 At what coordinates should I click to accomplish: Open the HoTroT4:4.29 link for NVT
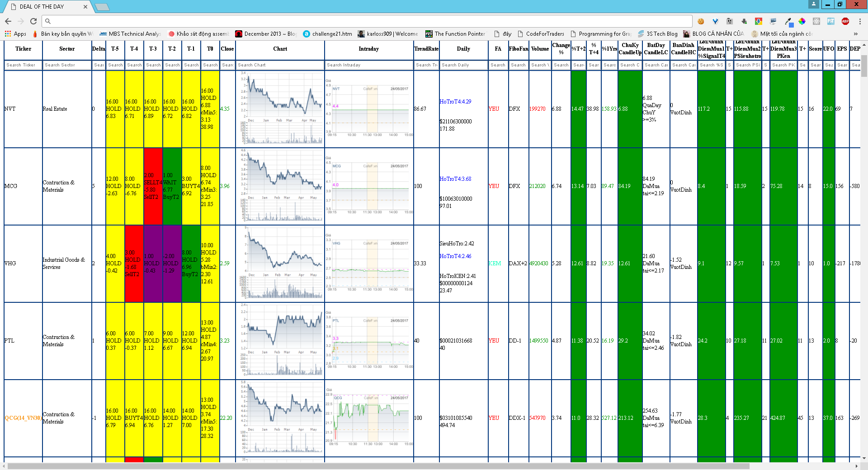(x=455, y=102)
